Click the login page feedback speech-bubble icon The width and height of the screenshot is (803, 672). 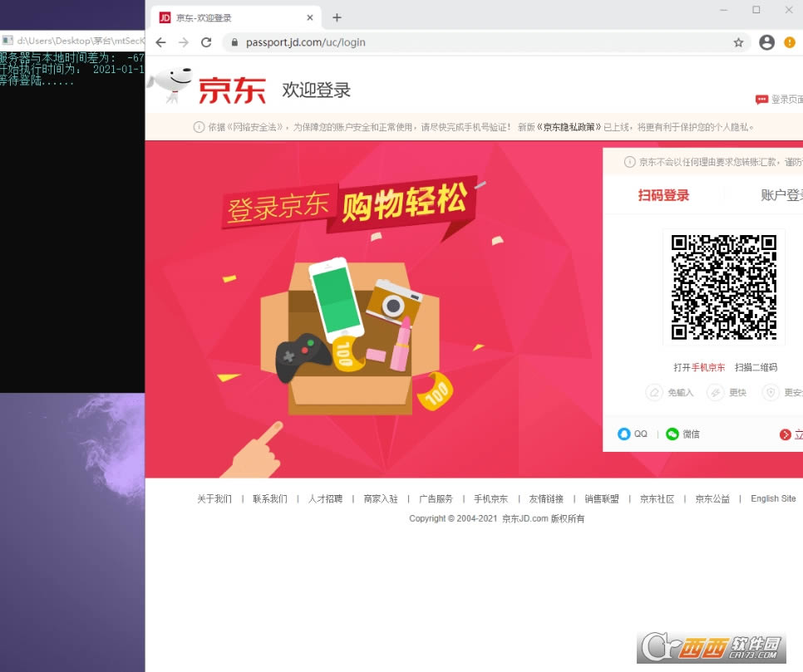tap(761, 100)
